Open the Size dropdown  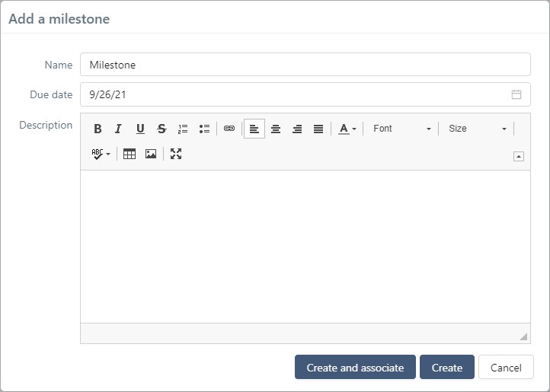pos(477,129)
